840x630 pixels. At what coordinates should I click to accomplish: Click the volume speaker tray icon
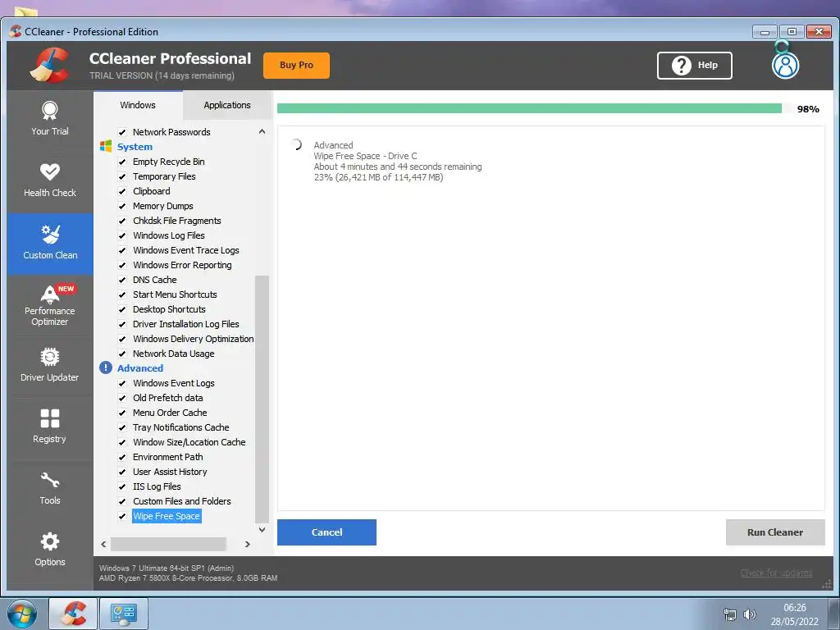click(x=750, y=614)
